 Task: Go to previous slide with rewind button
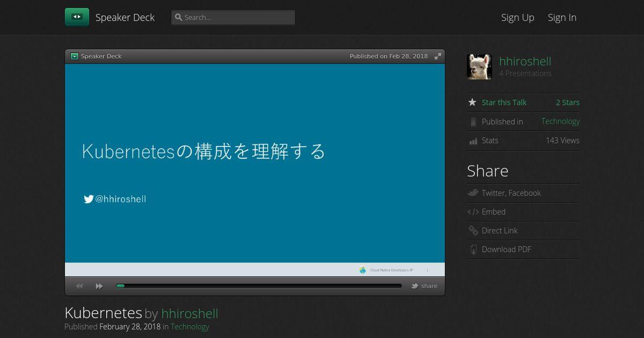point(79,286)
